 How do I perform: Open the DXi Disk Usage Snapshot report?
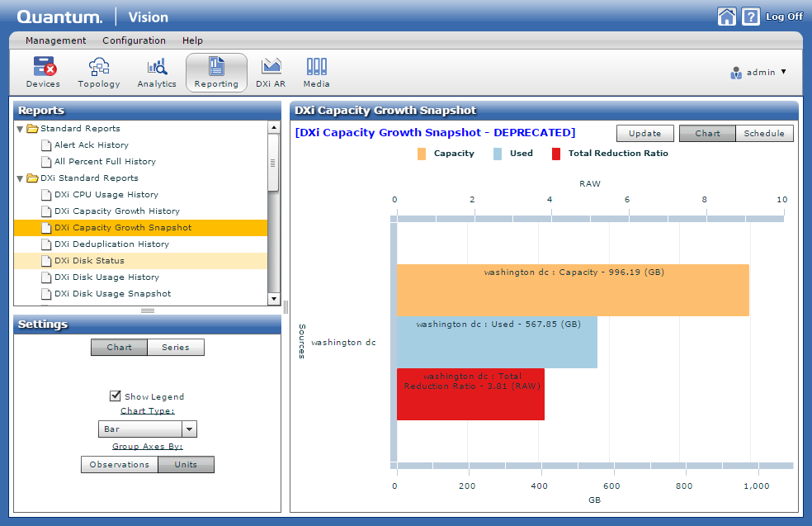pos(112,294)
